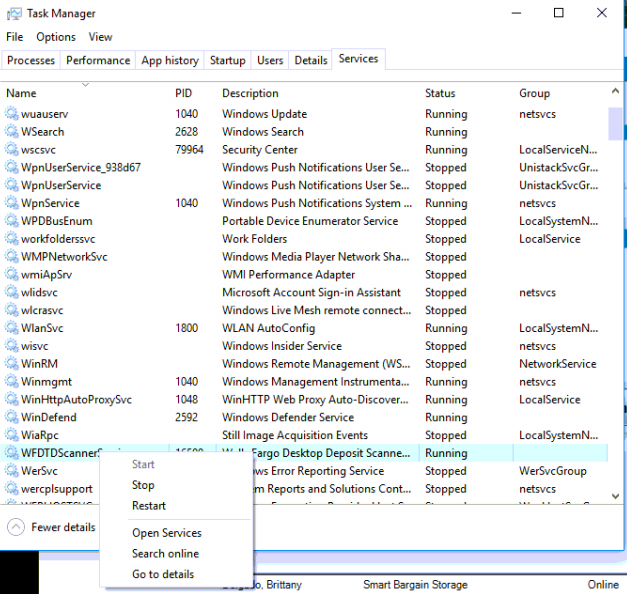Click Open Services in context menu
This screenshot has height=594, width=627.
coord(166,533)
